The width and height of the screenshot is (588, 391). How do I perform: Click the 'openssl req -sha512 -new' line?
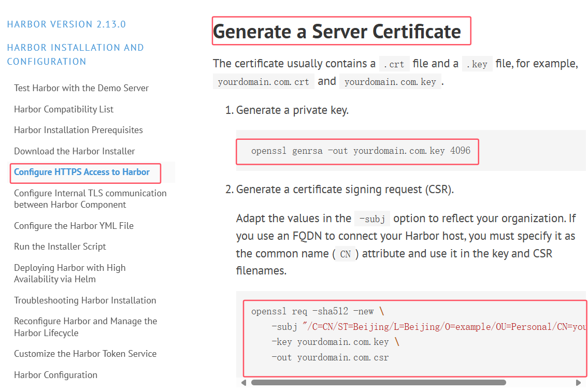point(318,311)
